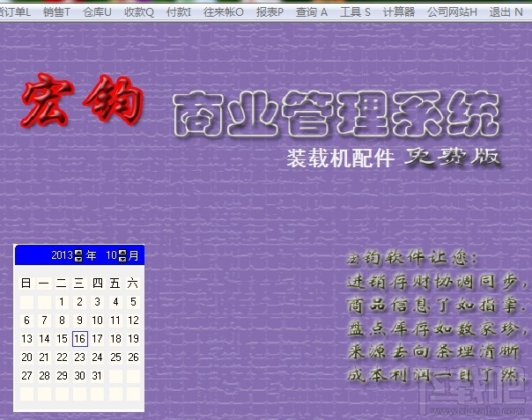The image size is (532, 420).
Task: Open the 往来帐O menu
Action: [x=223, y=12]
